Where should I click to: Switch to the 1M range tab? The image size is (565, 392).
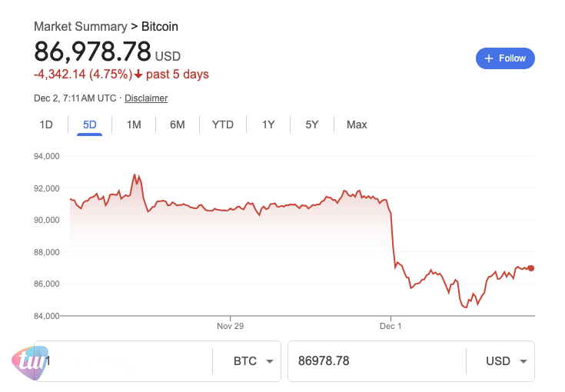(134, 125)
